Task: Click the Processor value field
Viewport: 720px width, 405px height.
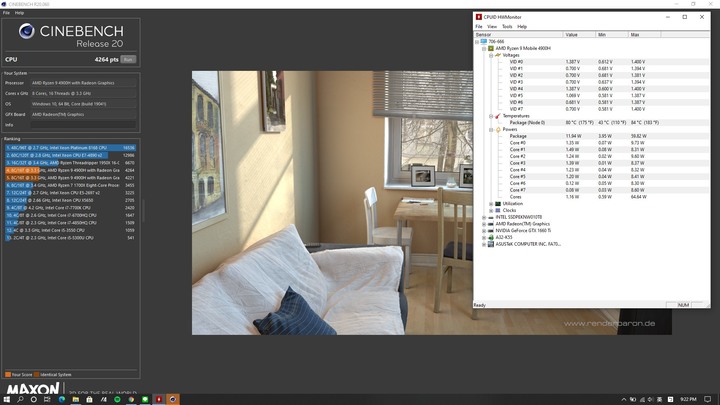Action: [x=83, y=83]
